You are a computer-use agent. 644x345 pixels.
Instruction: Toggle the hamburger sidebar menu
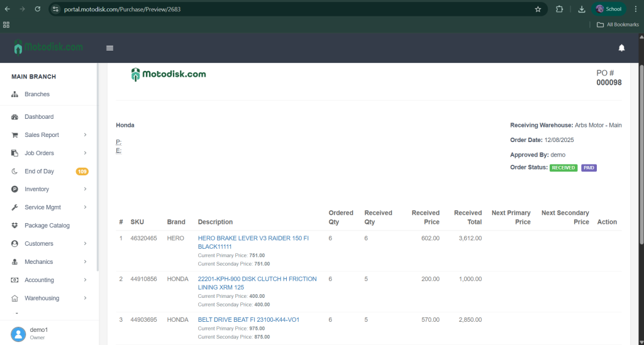click(x=110, y=48)
